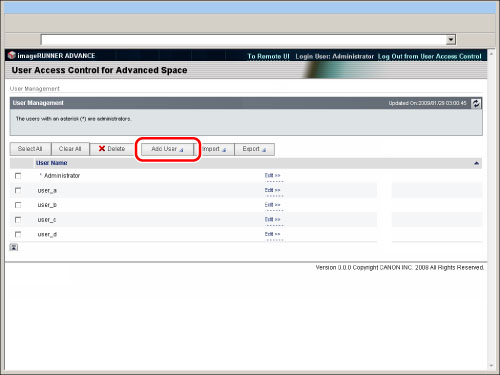Viewport: 500px width, 375px height.
Task: Click the return-to-top icon below user list
Action: [x=14, y=247]
